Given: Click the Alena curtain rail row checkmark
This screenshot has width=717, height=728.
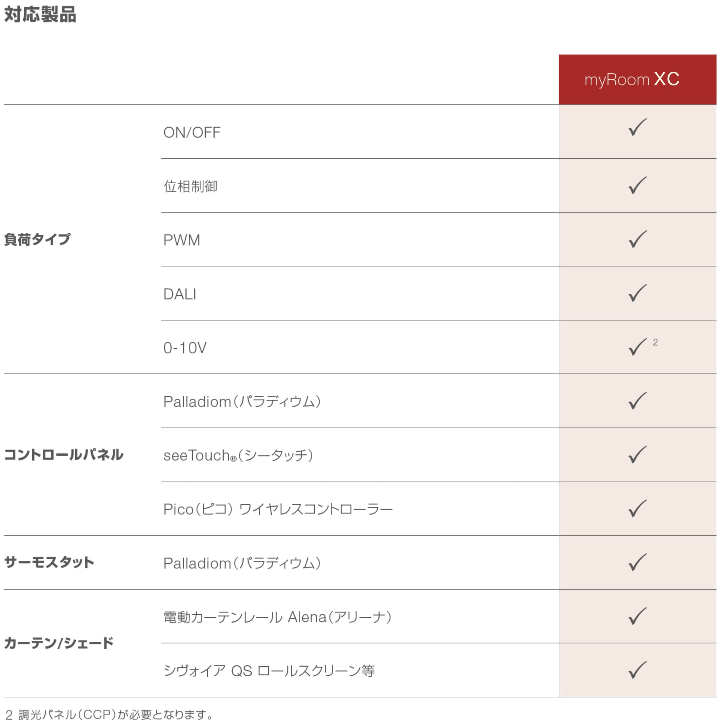Looking at the screenshot, I should (x=637, y=616).
